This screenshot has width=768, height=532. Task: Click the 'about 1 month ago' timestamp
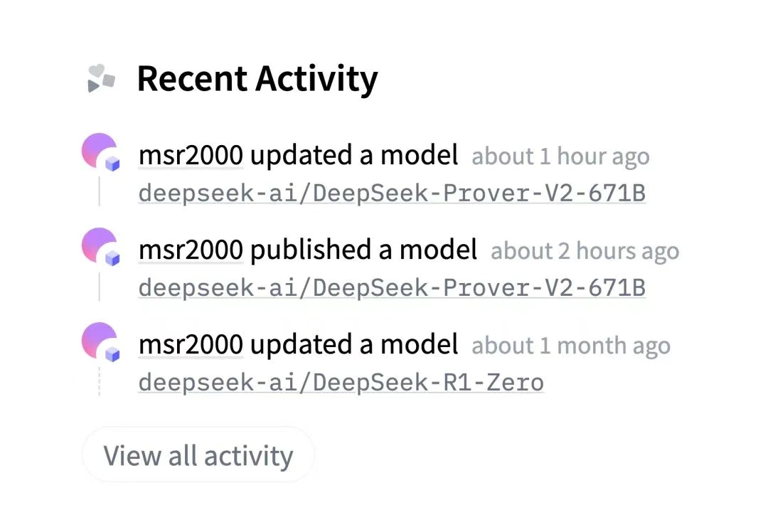pyautogui.click(x=571, y=346)
